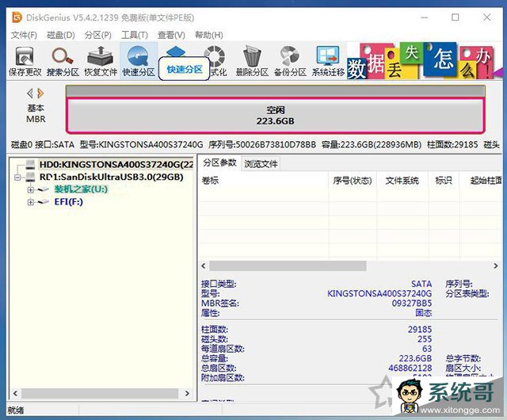507x420 pixels.
Task: Maximize the DiskGenius window
Action: pos(456,17)
